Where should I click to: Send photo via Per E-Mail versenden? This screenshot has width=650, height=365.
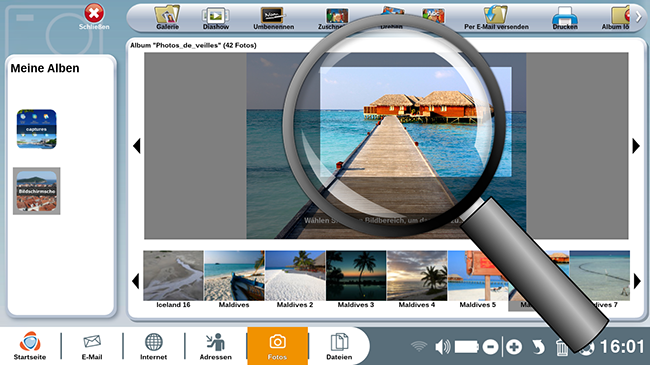(x=496, y=18)
